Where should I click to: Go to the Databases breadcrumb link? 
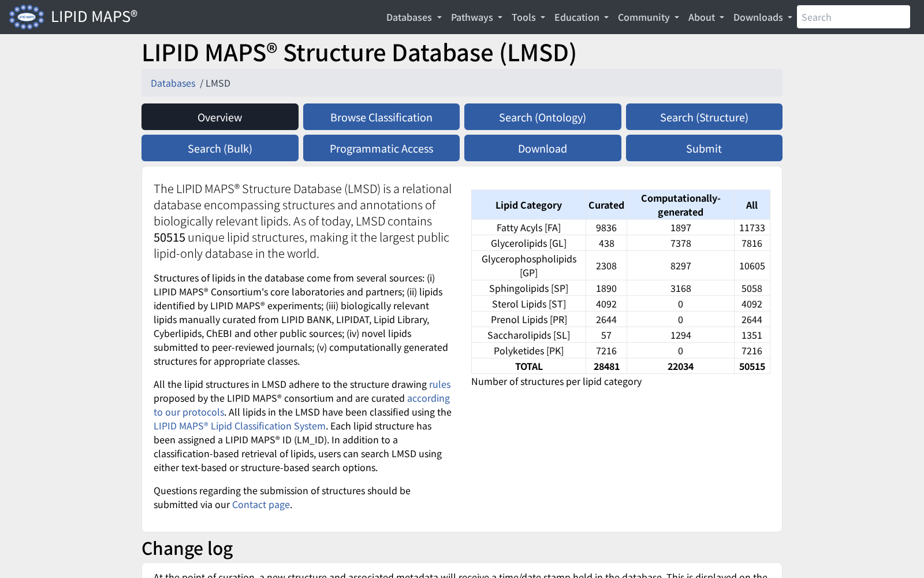(173, 83)
